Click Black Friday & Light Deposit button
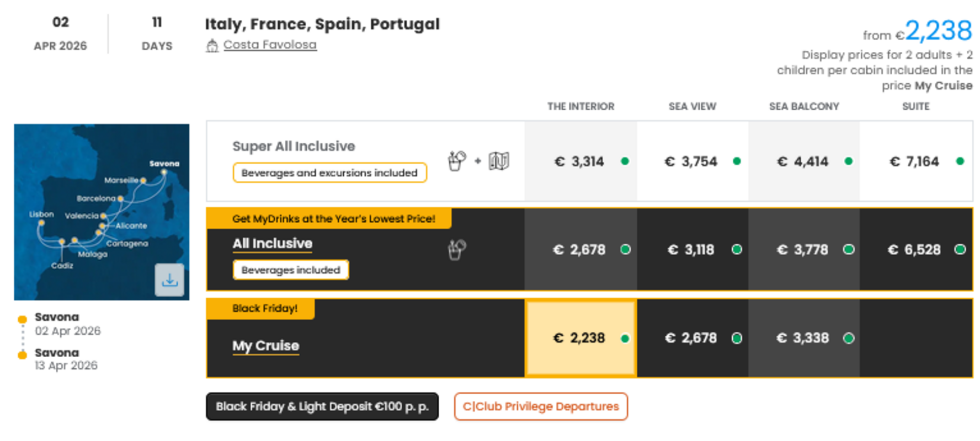Screen dimensions: 980x441 (322, 406)
